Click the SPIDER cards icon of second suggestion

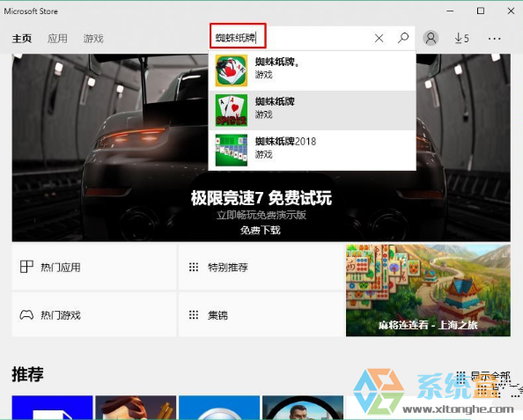coord(232,110)
